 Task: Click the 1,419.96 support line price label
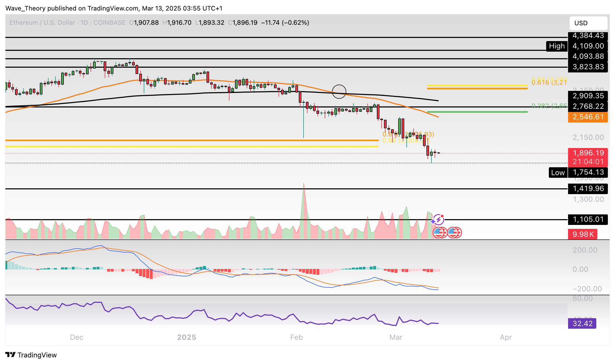tap(588, 189)
